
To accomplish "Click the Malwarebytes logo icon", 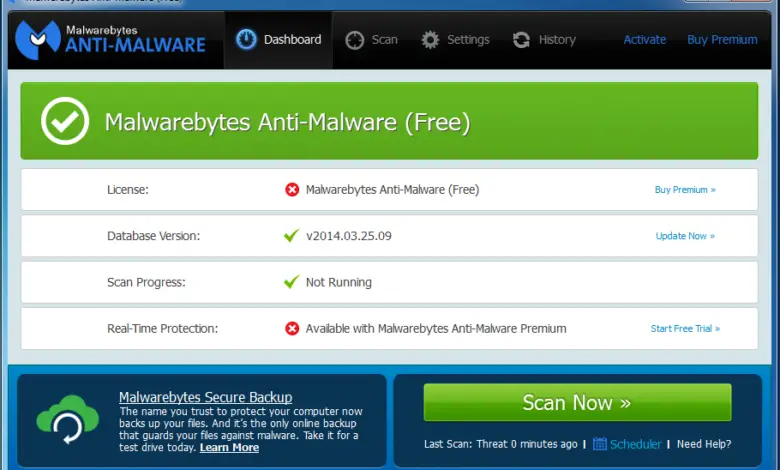I will (x=38, y=40).
